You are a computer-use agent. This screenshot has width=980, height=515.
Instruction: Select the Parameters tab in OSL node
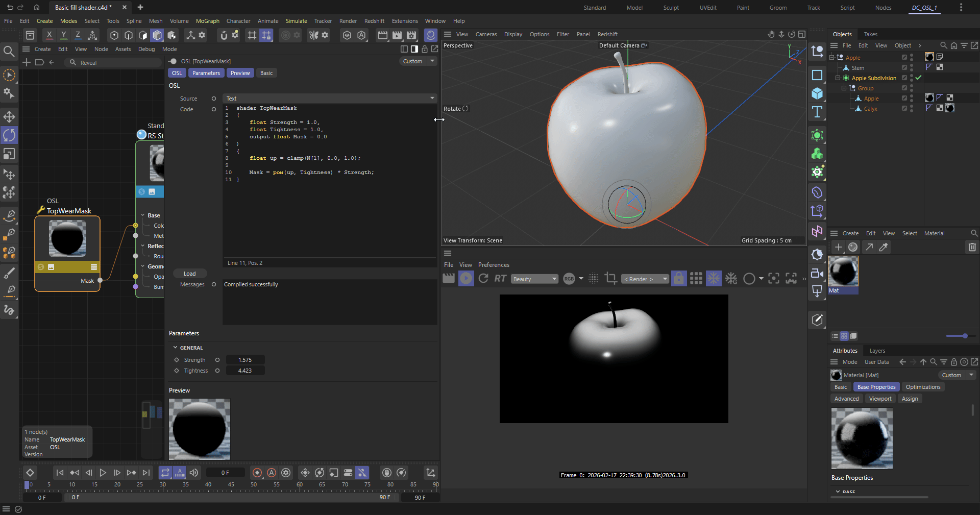(206, 73)
